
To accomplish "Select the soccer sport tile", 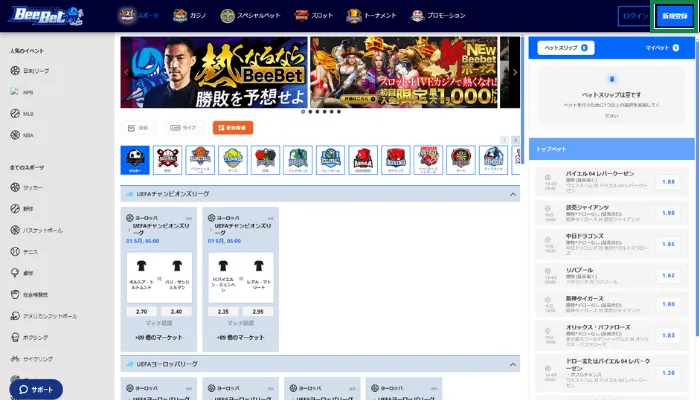I will point(135,160).
